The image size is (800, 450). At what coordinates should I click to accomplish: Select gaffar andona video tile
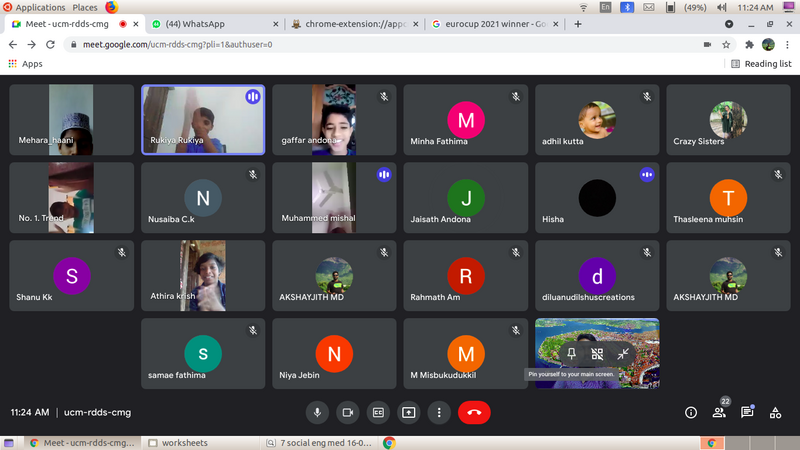pos(334,119)
